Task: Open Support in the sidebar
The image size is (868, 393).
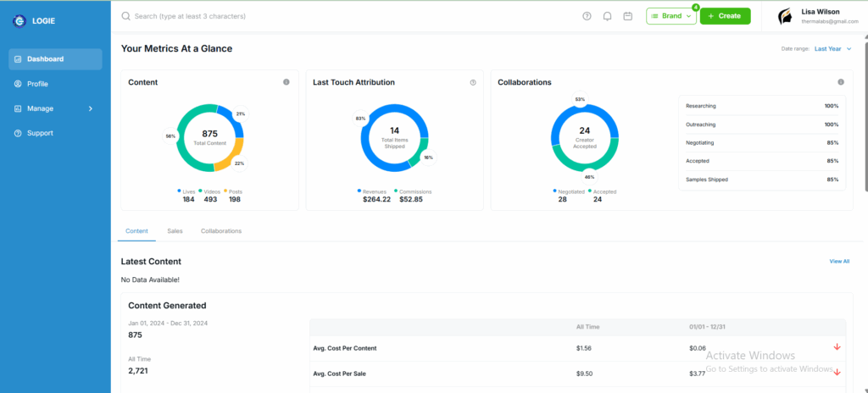Action: click(40, 133)
